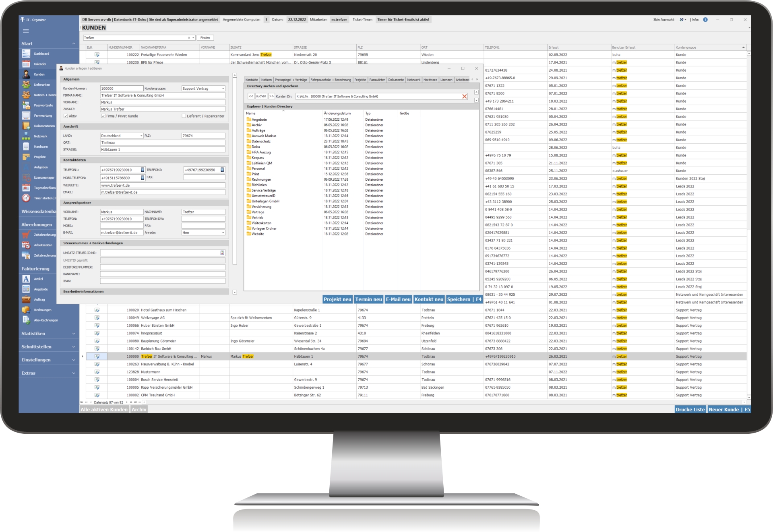
Task: Click the WEBSEITE input field
Action: click(x=162, y=186)
